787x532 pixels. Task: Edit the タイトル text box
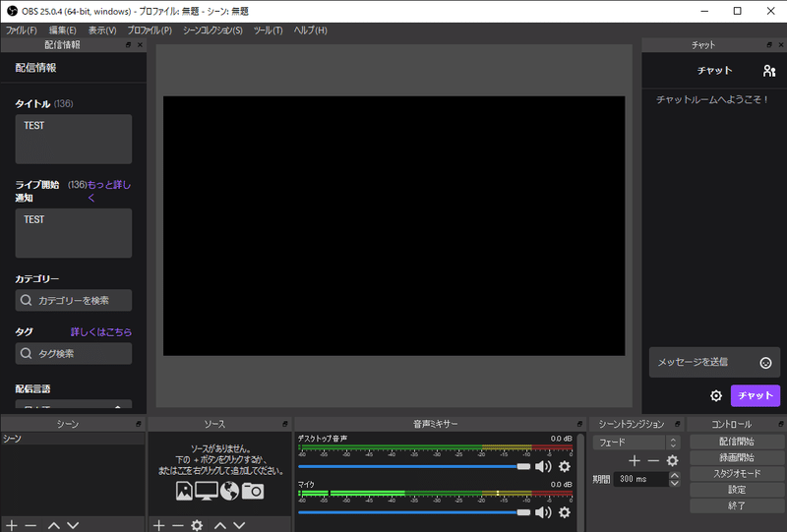pyautogui.click(x=74, y=139)
